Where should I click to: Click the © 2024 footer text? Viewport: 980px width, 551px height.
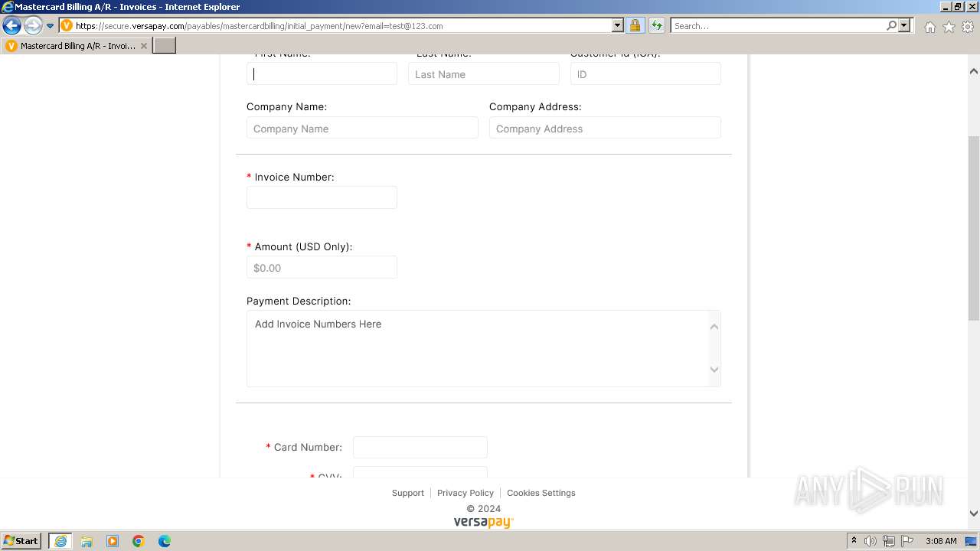click(484, 508)
